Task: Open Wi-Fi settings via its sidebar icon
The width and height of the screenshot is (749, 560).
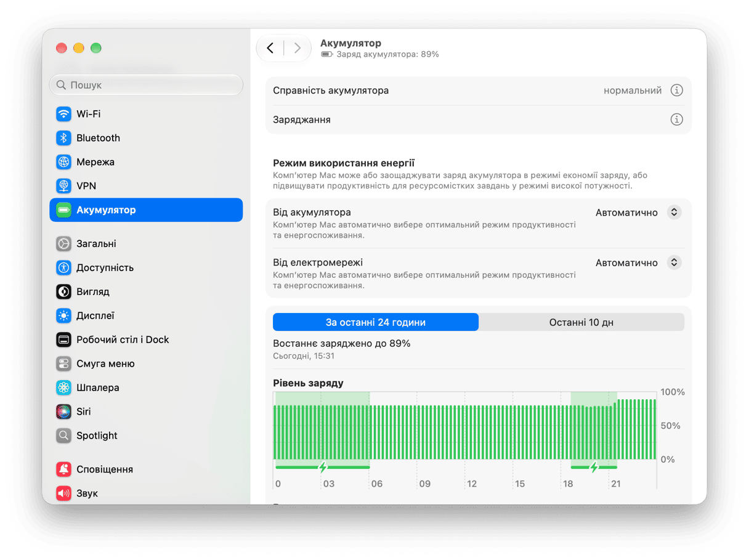Action: (x=63, y=114)
